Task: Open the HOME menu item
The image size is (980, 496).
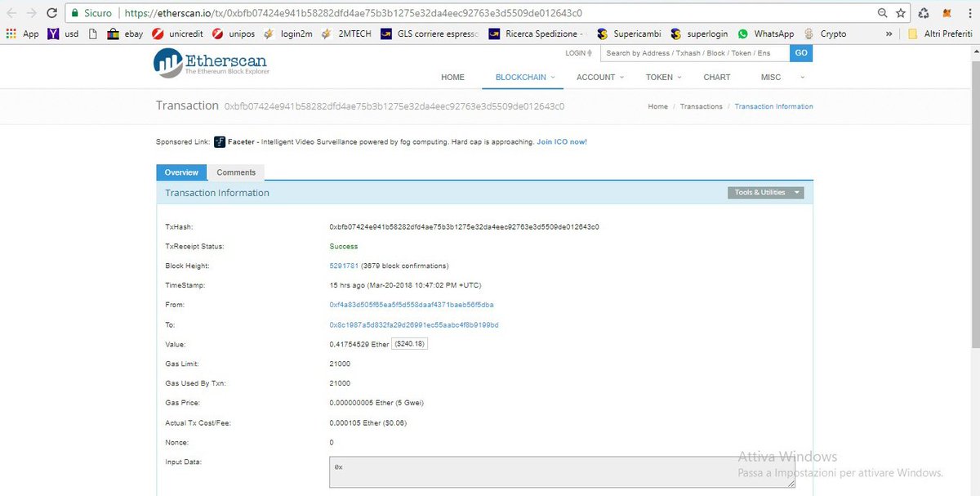Action: 452,78
